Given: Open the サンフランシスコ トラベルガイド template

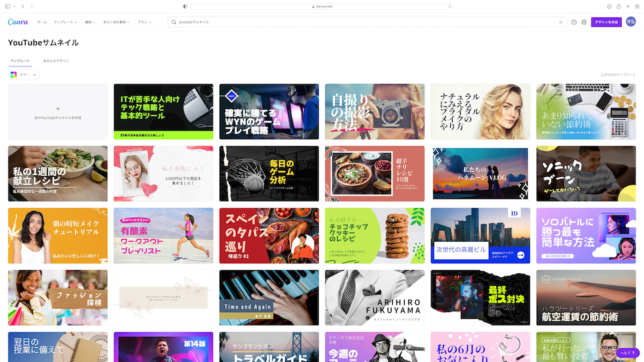Looking at the screenshot, I should (x=269, y=347).
